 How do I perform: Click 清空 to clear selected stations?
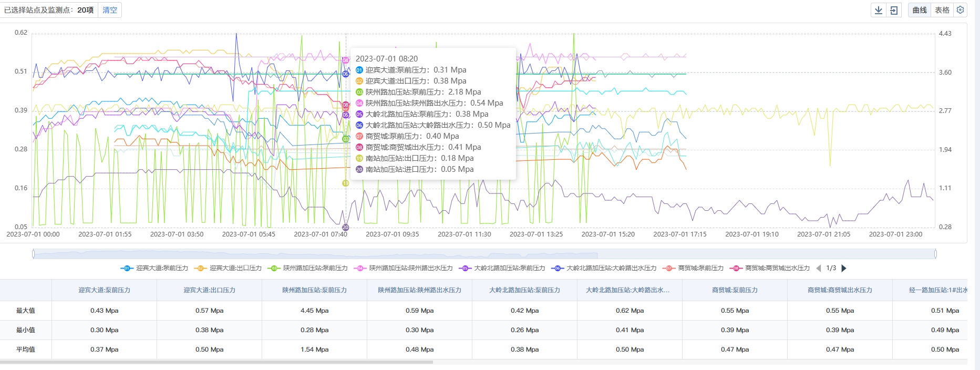pos(110,10)
